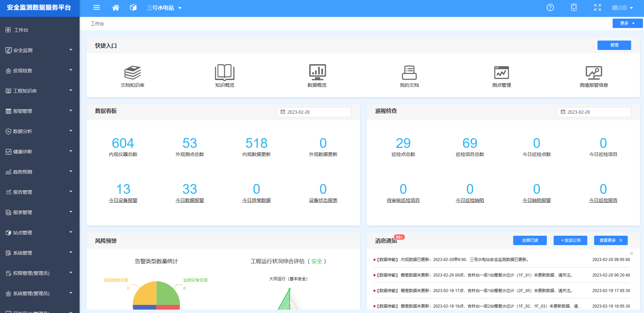Open 今日数据报警 link

tap(190, 200)
